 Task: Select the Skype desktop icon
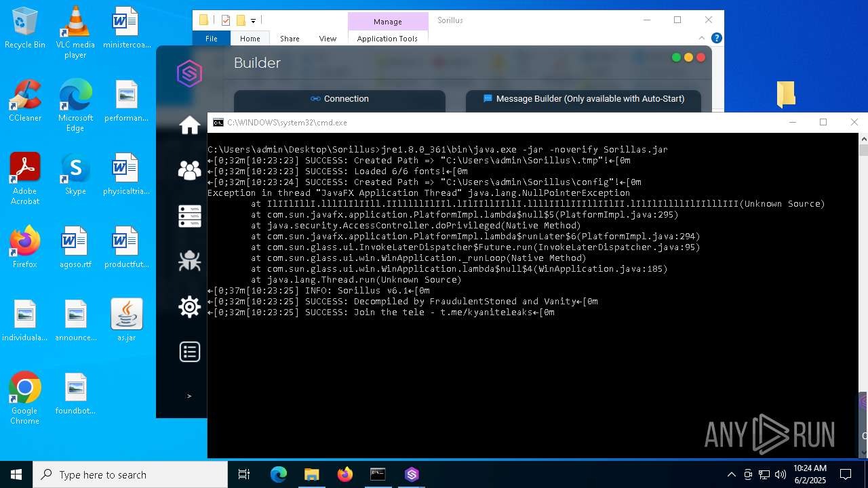pos(75,174)
